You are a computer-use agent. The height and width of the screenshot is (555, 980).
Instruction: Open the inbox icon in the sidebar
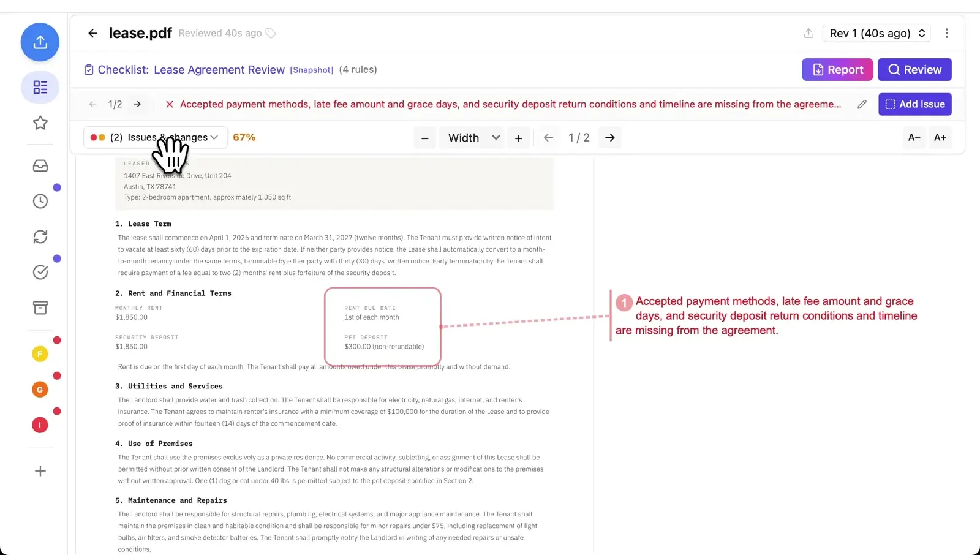click(x=40, y=165)
